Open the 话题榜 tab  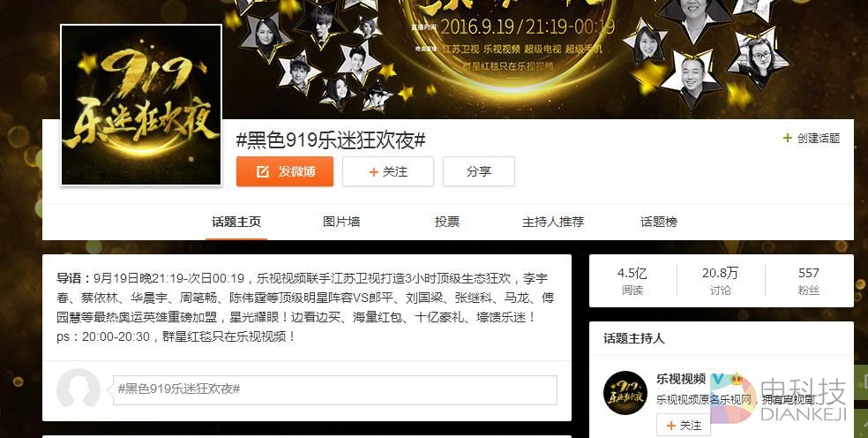tap(659, 222)
